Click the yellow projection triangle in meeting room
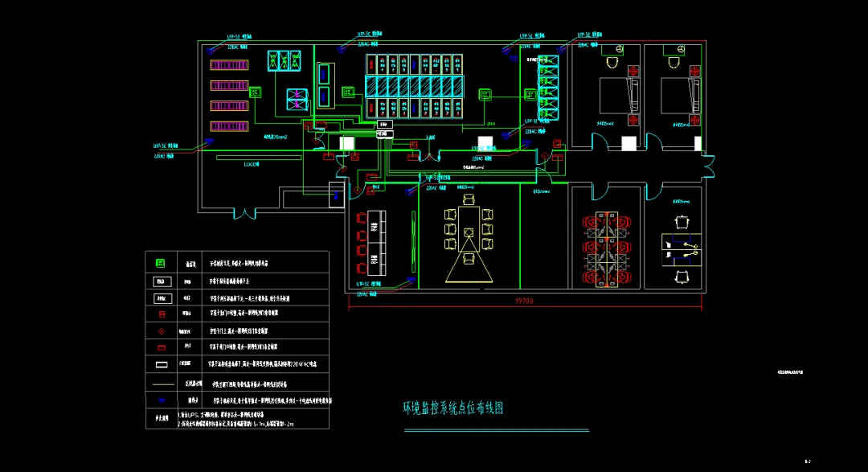Screen dimensions: 868x472 pos(469,259)
